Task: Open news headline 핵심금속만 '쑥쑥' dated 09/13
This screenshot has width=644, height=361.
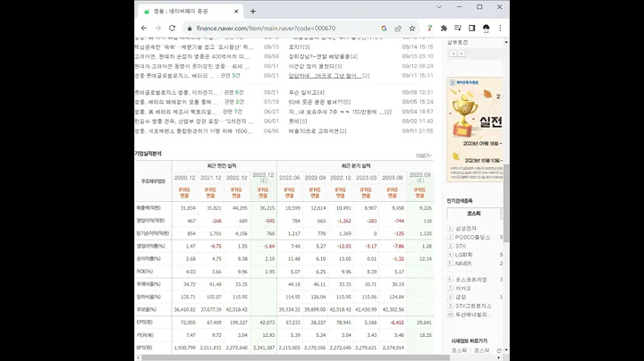Action: click(194, 46)
